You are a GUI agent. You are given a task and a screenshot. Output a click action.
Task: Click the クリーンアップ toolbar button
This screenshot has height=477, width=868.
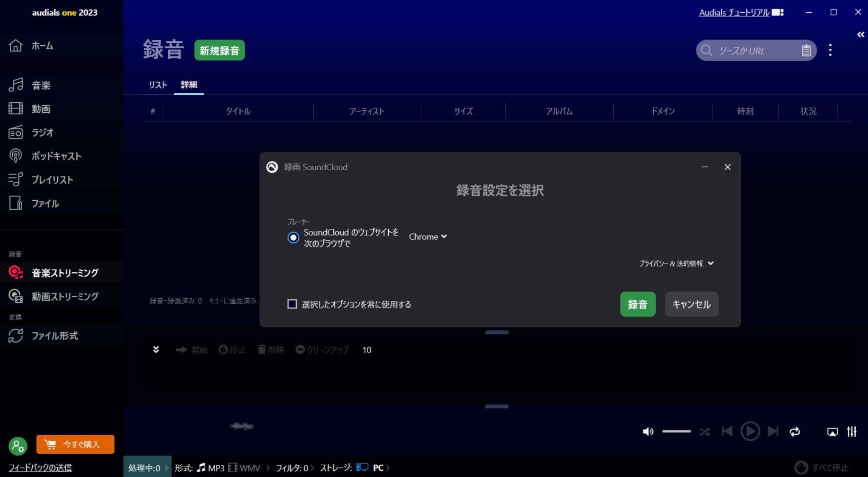coord(322,350)
